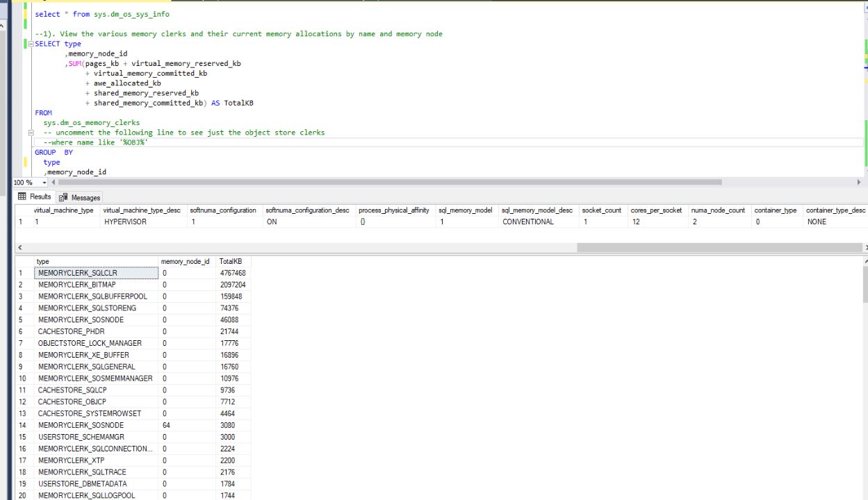Viewport: 868px width, 500px height.
Task: Select the CACHESTORE_OBJCP cell
Action: pyautogui.click(x=95, y=402)
